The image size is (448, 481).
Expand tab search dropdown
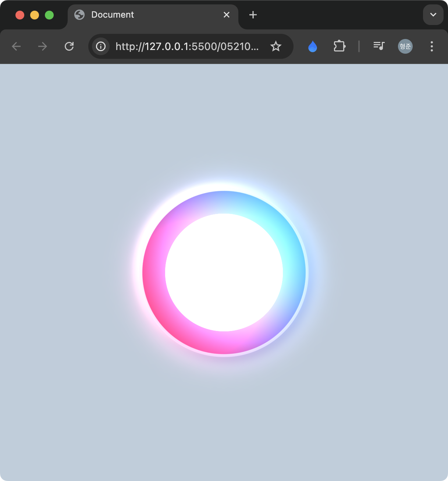(x=433, y=15)
